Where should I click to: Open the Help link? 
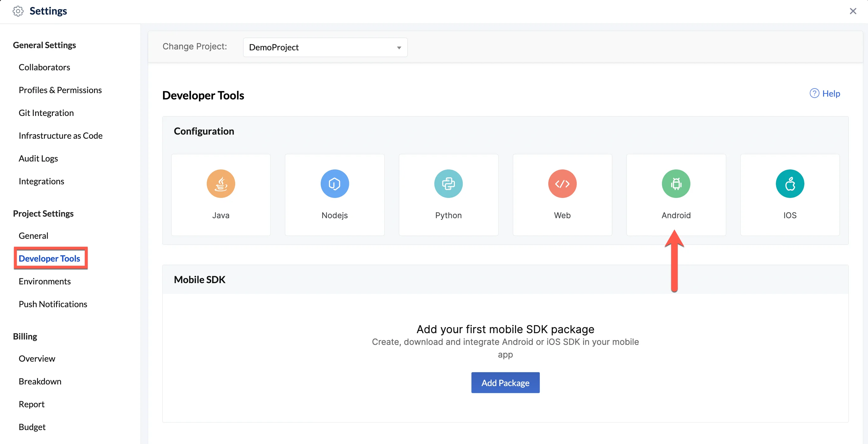pos(831,93)
